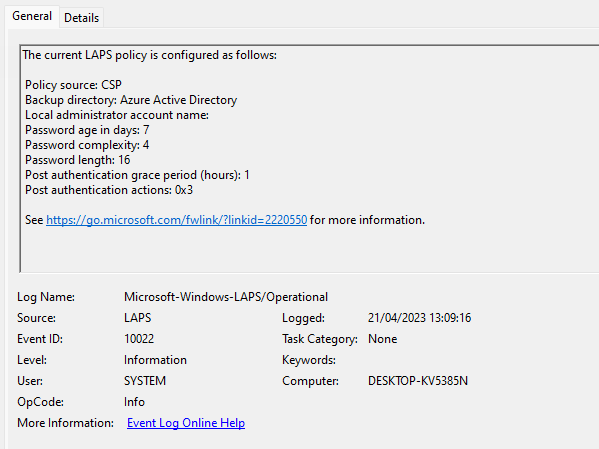This screenshot has height=449, width=599.
Task: Click the 'Backup directory: Azure Active Directory' line
Action: (131, 100)
